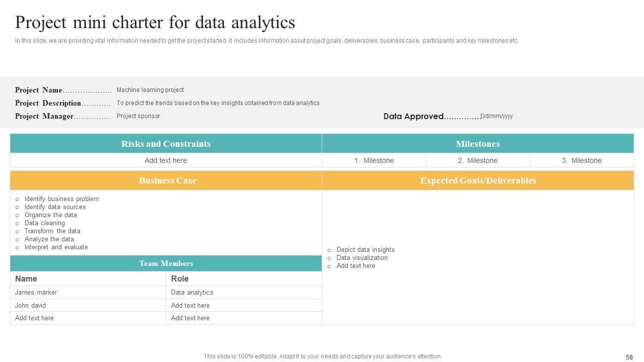
Task: Click the '3. Milestone' cell
Action: 582,160
